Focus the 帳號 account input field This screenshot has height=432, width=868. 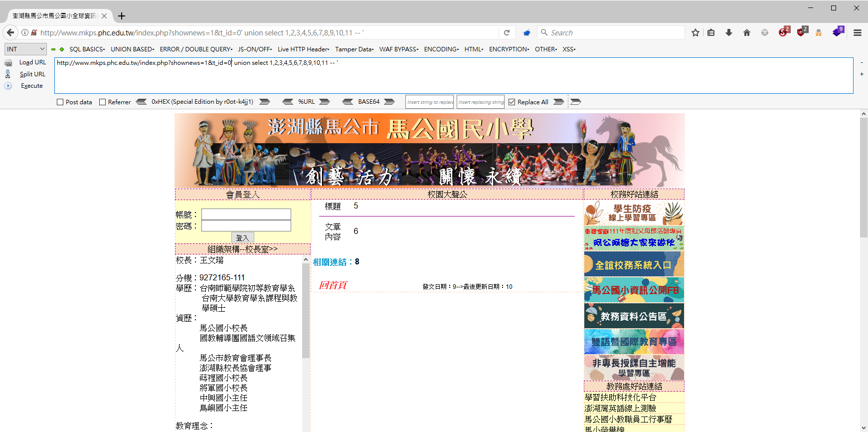point(246,215)
